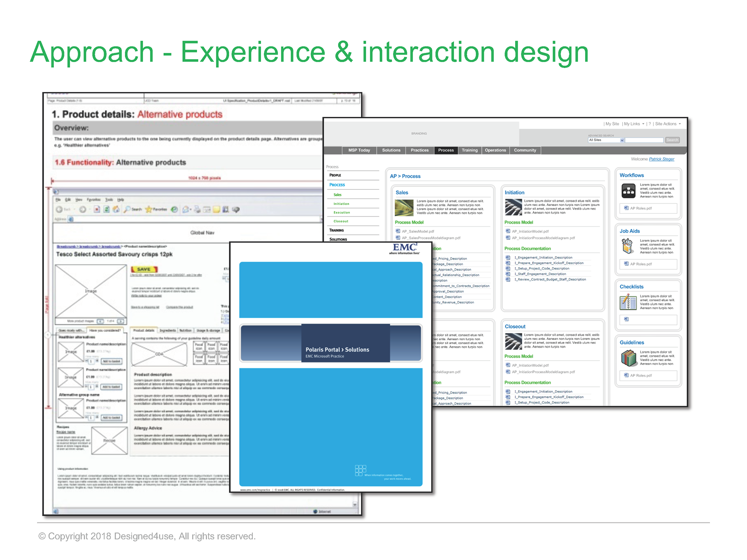The height and width of the screenshot is (560, 747).
Task: Click the Checklists notebook icon
Action: coord(628,302)
